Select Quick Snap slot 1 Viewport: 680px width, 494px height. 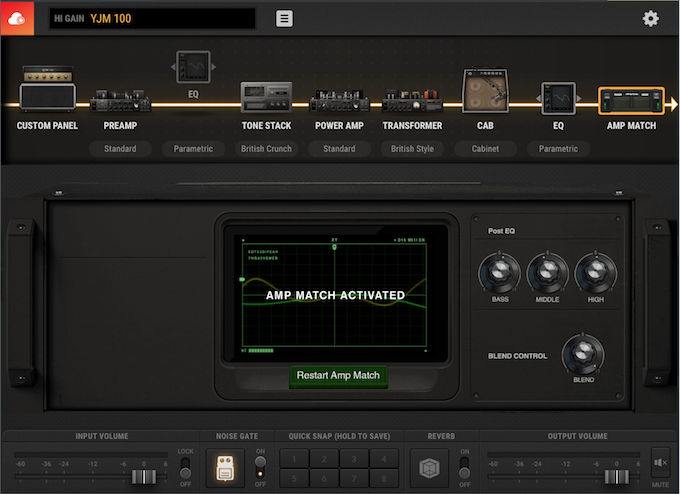point(294,459)
